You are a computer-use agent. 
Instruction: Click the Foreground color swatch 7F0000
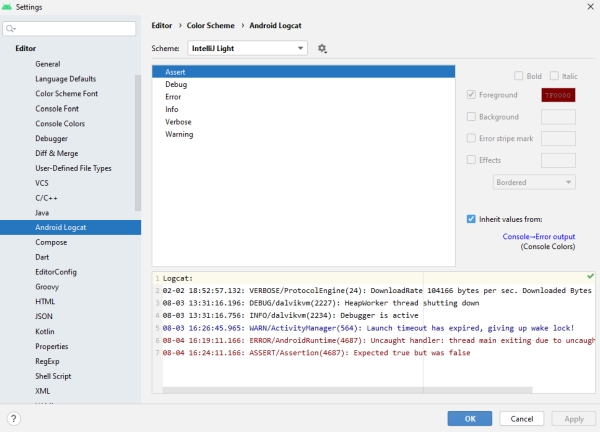pos(558,95)
